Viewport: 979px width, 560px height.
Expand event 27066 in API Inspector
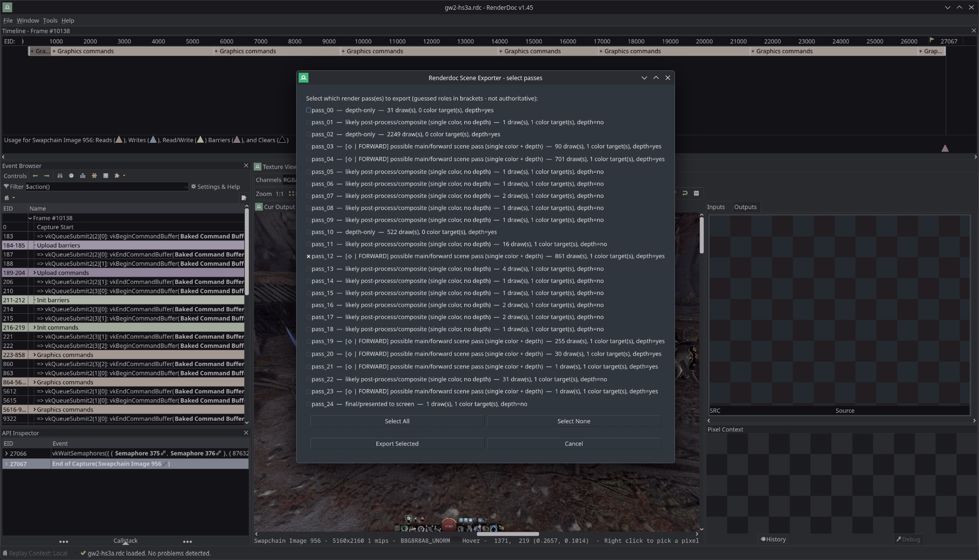6,453
